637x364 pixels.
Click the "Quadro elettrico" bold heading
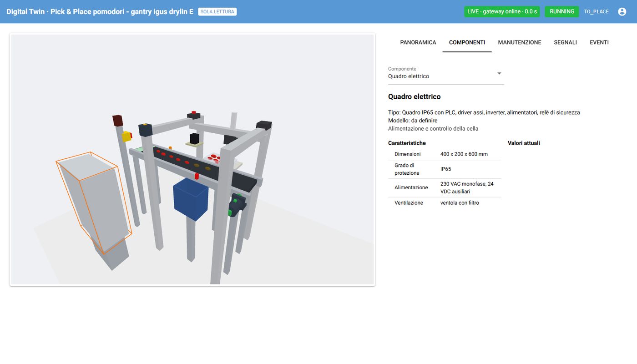click(415, 96)
